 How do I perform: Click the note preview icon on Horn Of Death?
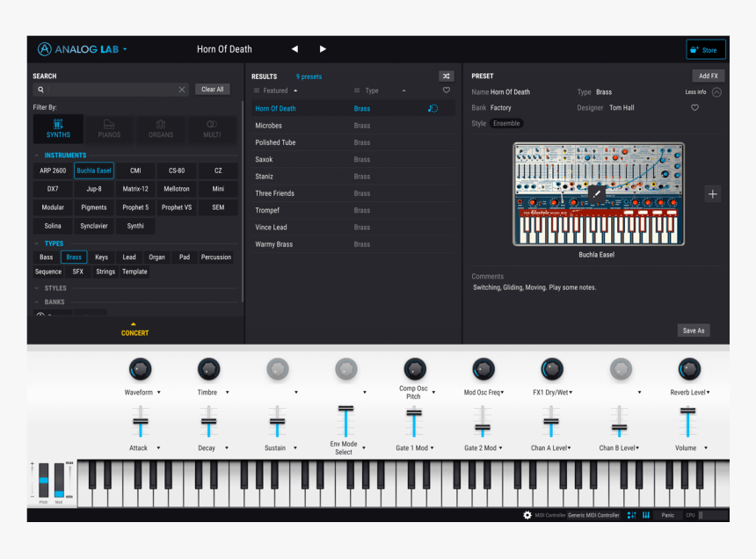pyautogui.click(x=432, y=108)
